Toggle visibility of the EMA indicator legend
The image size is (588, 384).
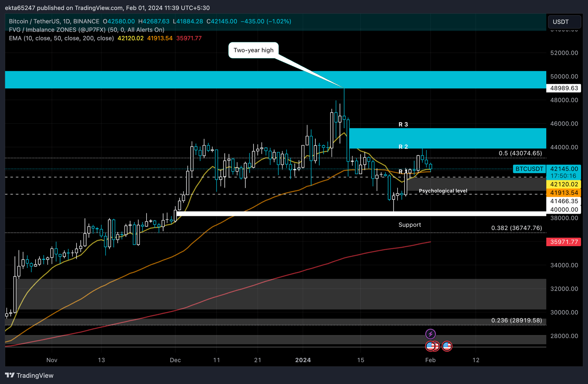(x=61, y=38)
